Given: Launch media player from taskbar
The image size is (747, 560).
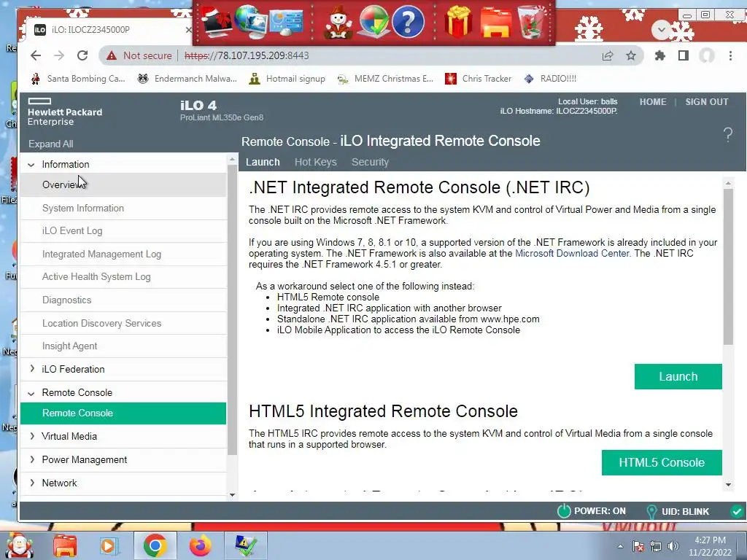Looking at the screenshot, I should pyautogui.click(x=109, y=545).
